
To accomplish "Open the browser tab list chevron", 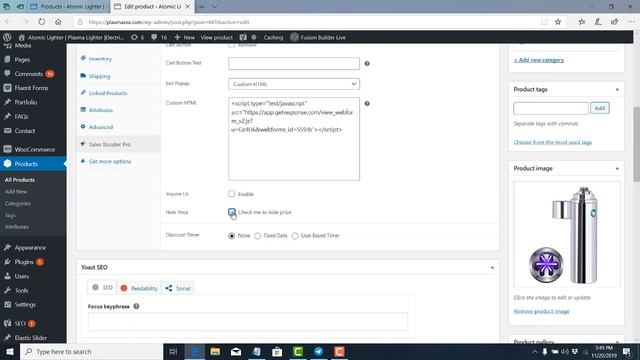I will pyautogui.click(x=215, y=7).
